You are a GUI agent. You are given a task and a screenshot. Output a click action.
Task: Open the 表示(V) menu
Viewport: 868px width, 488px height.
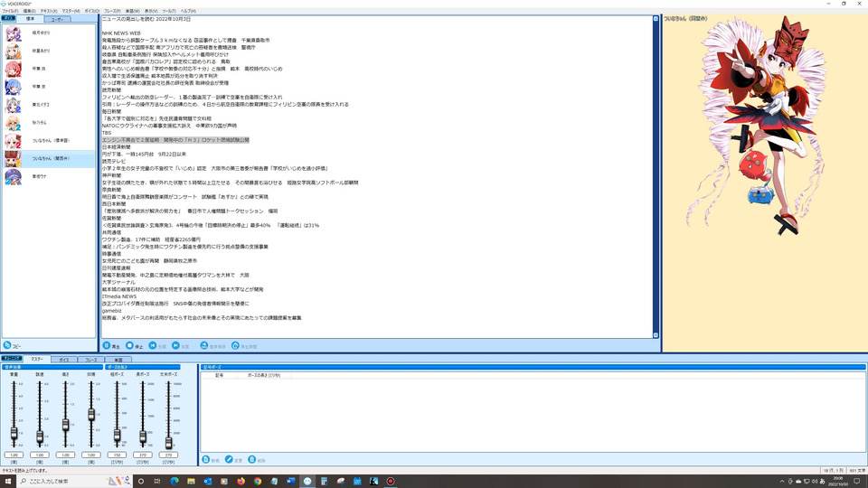(151, 11)
